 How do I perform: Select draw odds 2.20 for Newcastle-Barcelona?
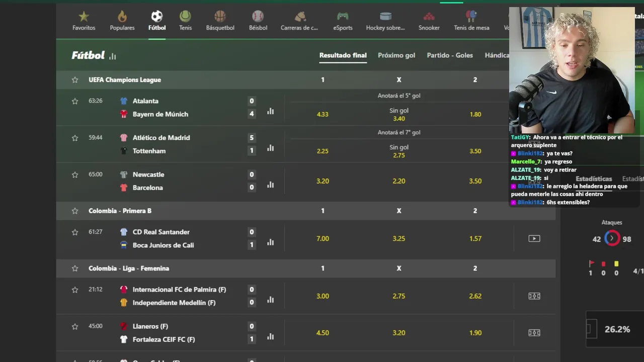[x=399, y=181]
